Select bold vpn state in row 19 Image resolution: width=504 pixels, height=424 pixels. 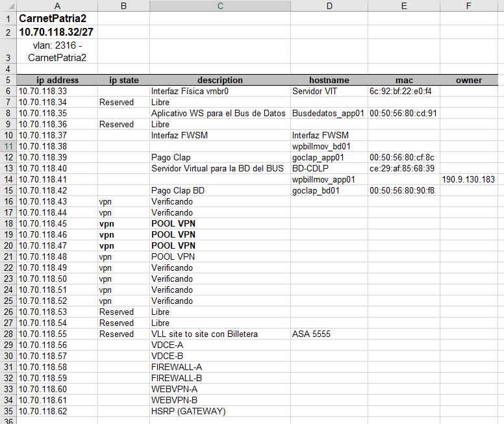coord(124,234)
